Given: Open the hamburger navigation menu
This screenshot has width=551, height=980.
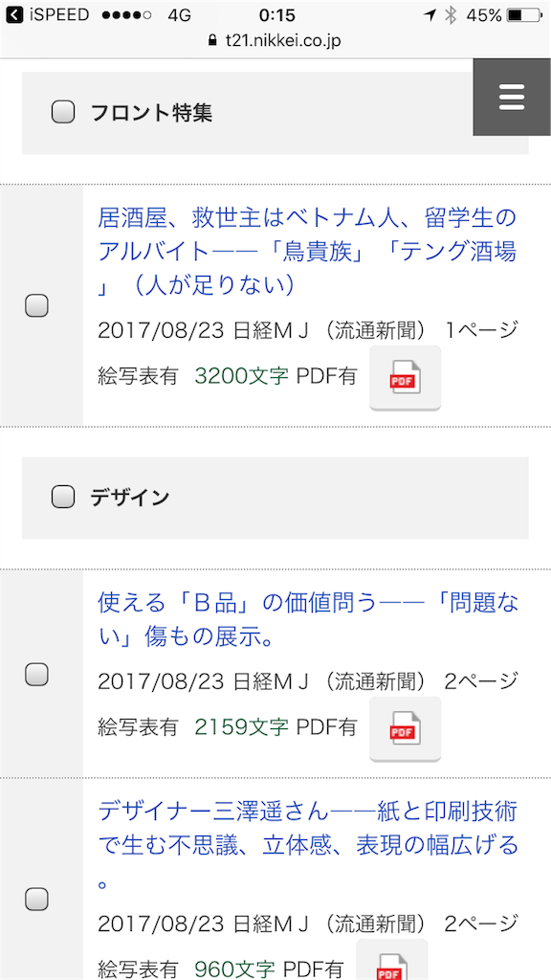Looking at the screenshot, I should [511, 96].
